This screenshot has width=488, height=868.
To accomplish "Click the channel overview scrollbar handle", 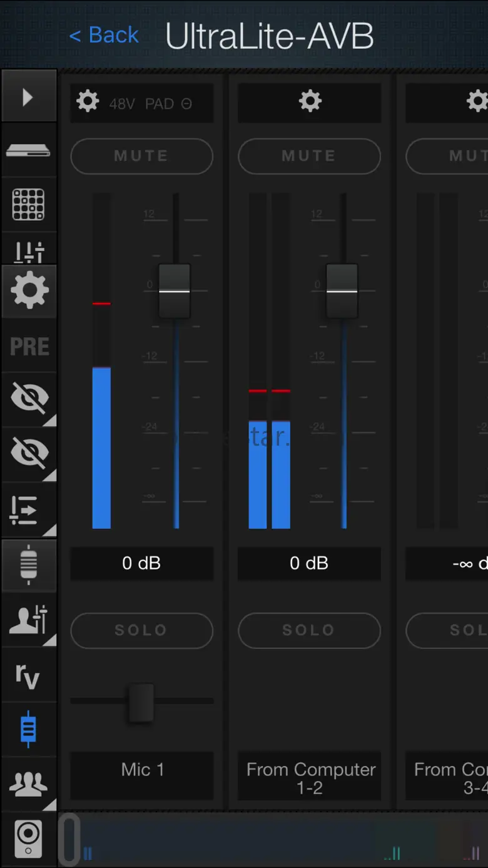I will pos(70,840).
